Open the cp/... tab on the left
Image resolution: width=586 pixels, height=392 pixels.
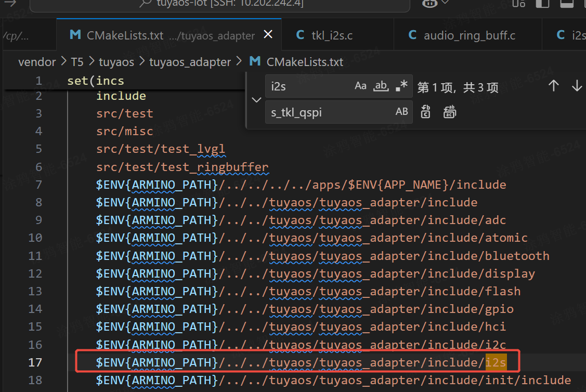click(x=29, y=35)
